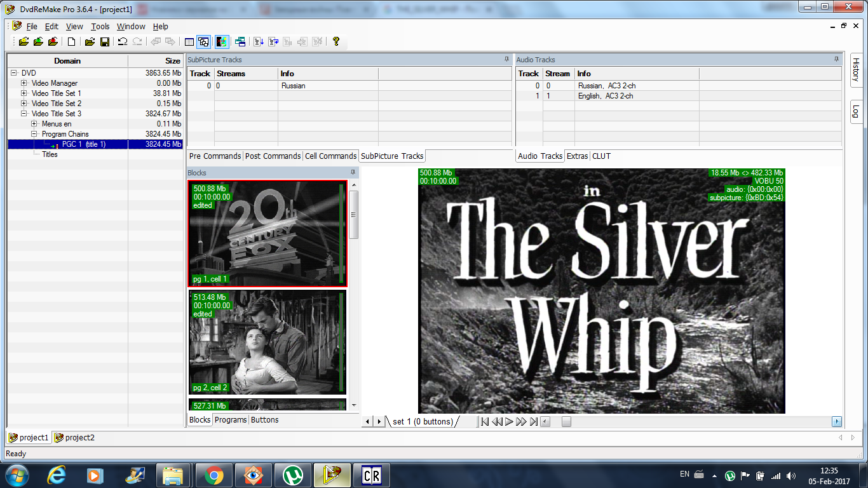This screenshot has width=868, height=488.
Task: Save the project with the floppy disk icon
Action: pyautogui.click(x=105, y=42)
